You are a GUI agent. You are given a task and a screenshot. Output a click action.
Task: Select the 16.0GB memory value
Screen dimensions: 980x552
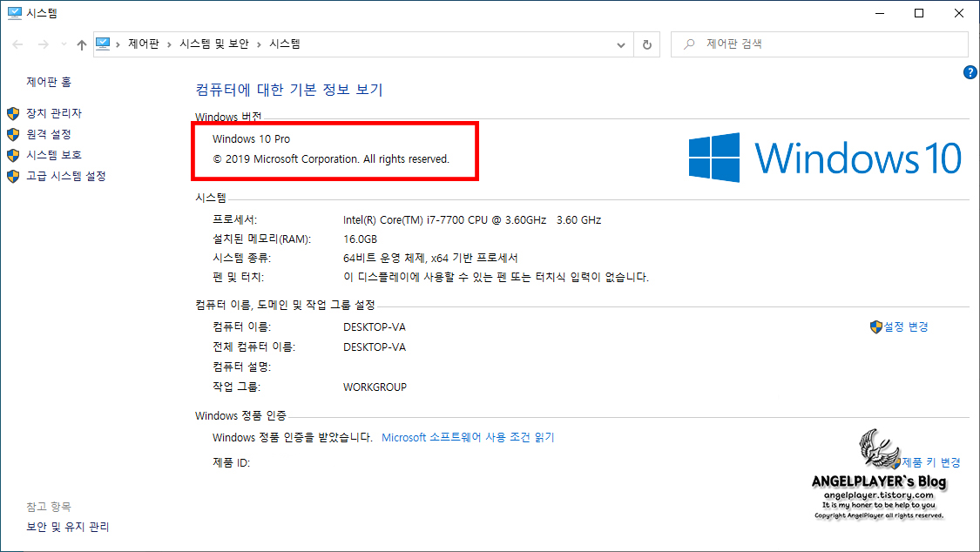click(360, 239)
